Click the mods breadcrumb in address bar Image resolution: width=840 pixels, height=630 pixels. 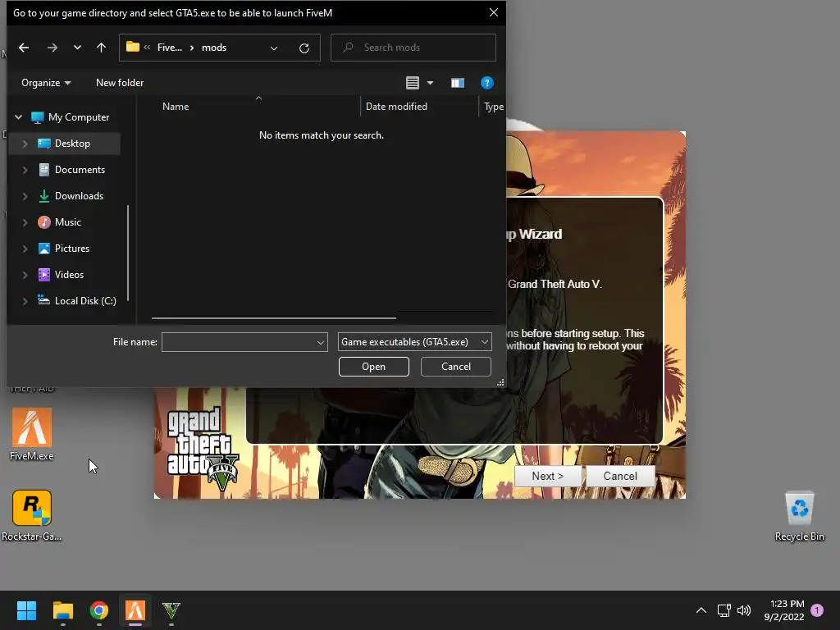click(214, 48)
